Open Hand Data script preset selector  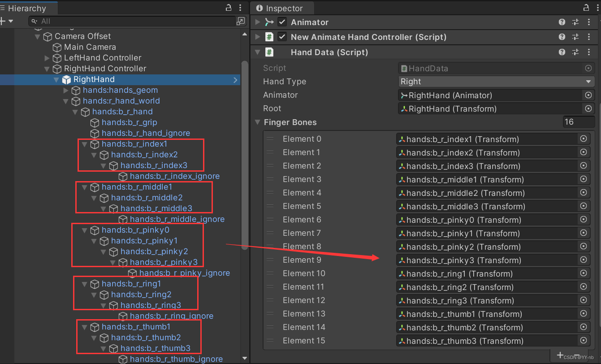coord(575,52)
